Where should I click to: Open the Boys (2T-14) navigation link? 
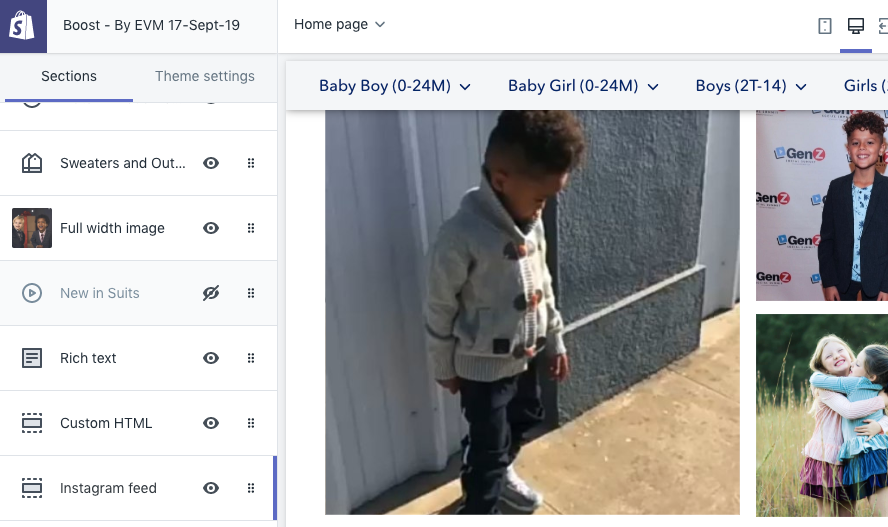[x=751, y=86]
